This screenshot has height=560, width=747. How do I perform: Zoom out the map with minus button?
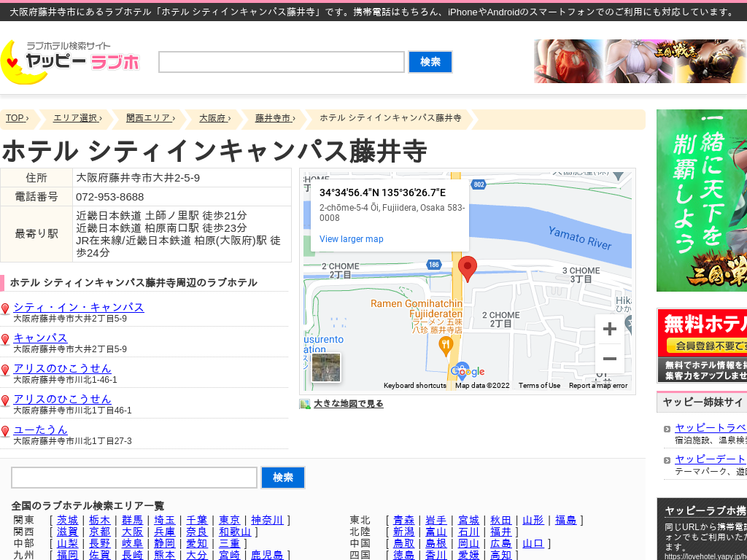click(x=610, y=359)
